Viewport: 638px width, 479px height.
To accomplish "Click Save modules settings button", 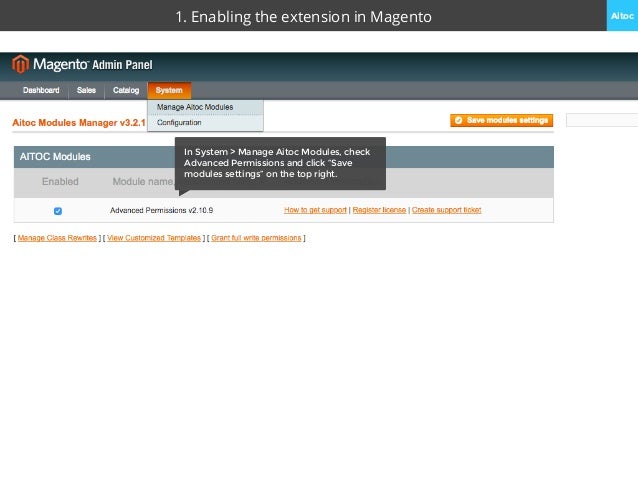I will pyautogui.click(x=501, y=120).
